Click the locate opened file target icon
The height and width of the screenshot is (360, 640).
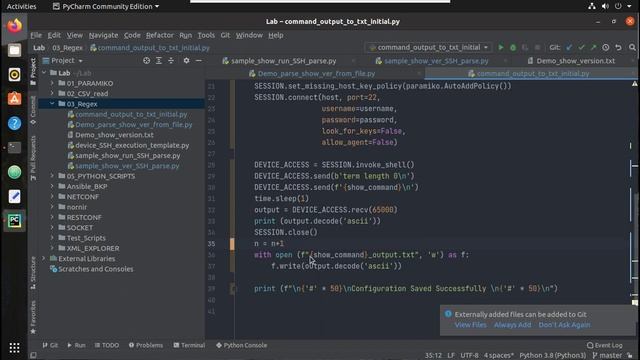147,60
